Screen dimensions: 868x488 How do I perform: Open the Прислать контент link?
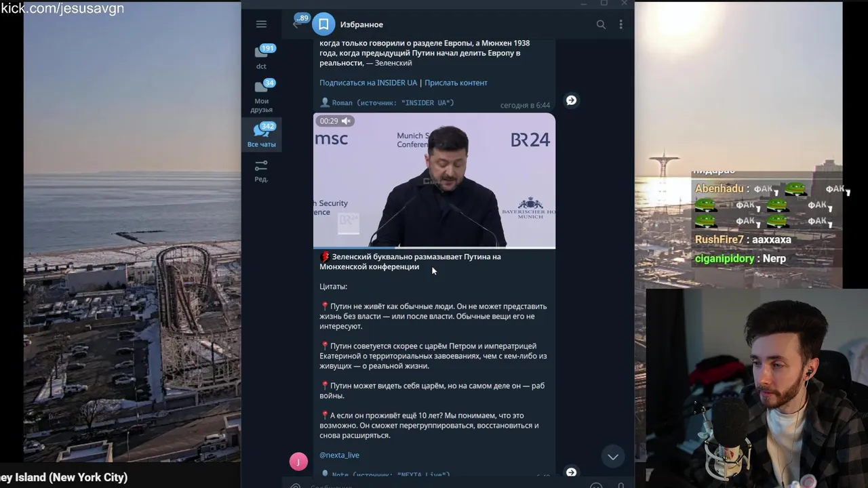456,83
